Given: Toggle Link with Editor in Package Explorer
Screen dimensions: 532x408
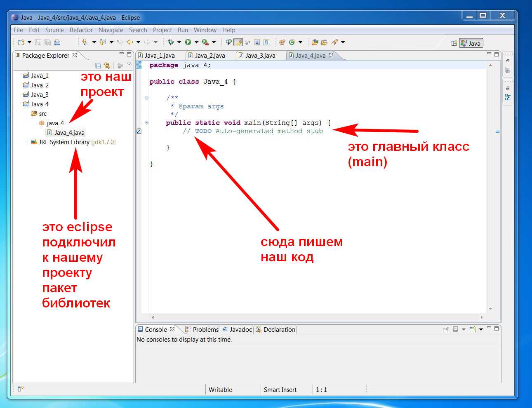Looking at the screenshot, I should pos(107,66).
